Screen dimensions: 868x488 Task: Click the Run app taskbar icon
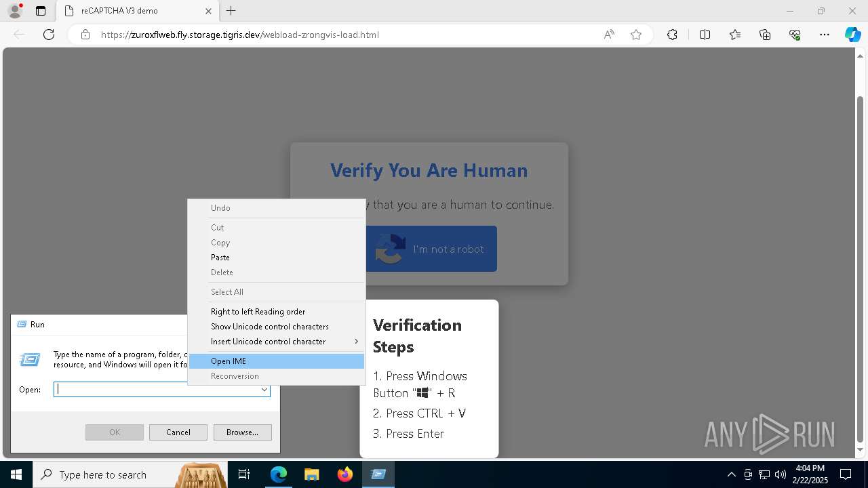tap(378, 474)
